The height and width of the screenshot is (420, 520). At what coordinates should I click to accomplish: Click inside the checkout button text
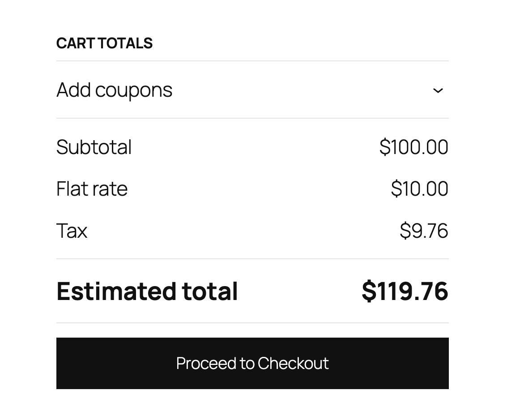pos(252,363)
